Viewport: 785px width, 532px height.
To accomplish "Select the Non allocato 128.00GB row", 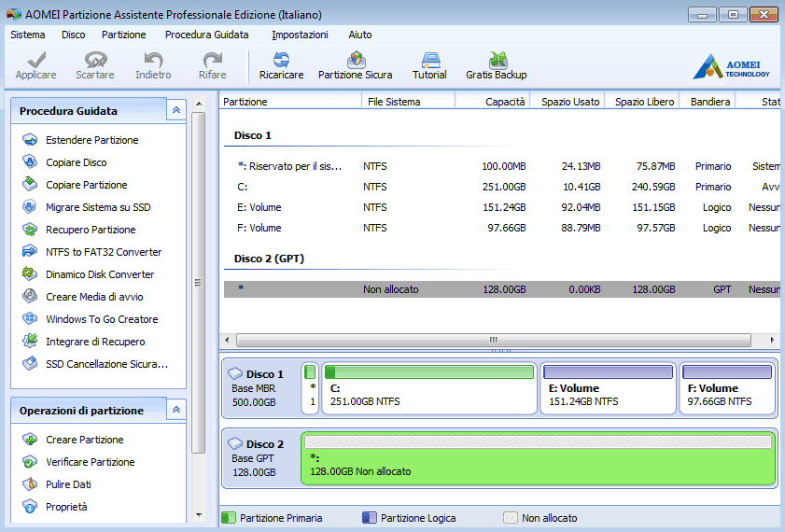I will tap(501, 289).
